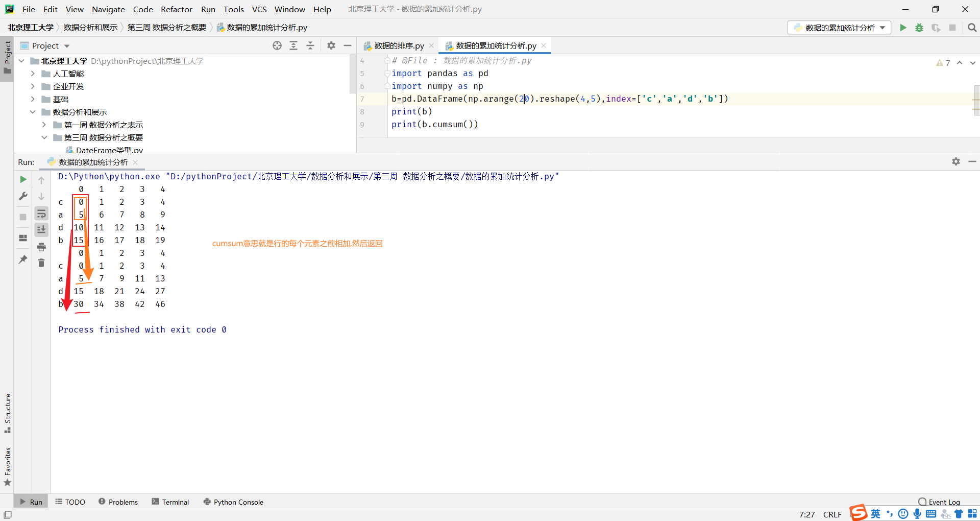Viewport: 980px width, 521px height.
Task: Open Python Console tool window
Action: pos(233,502)
